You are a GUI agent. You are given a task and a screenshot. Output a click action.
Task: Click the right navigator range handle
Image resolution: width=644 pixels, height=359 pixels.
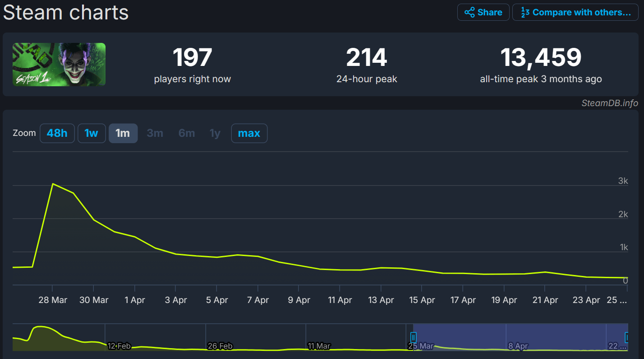coord(627,337)
